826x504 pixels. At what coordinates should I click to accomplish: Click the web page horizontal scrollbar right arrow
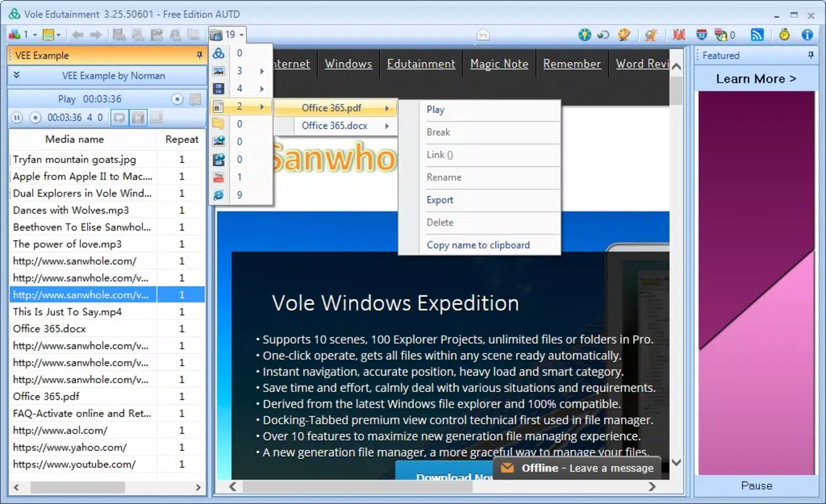click(653, 486)
